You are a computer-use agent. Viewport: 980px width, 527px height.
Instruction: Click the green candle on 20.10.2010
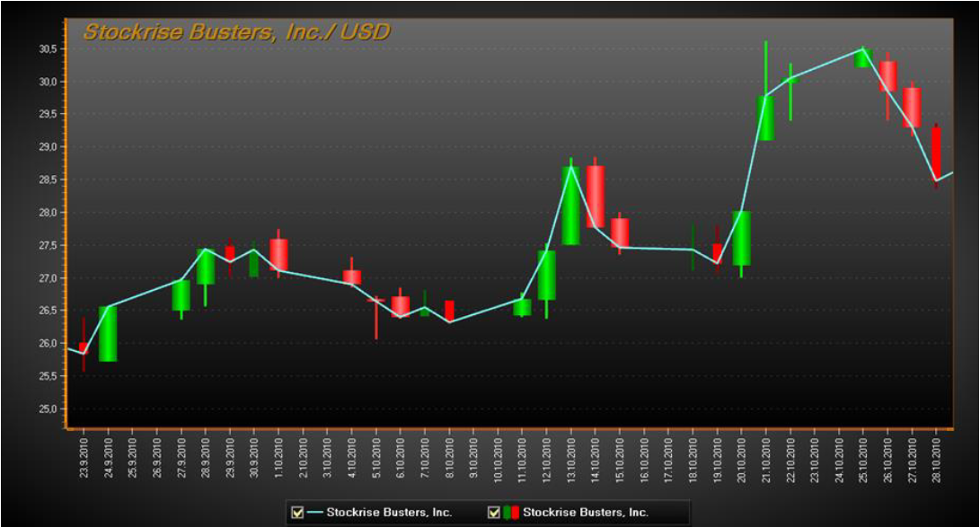[x=742, y=238]
